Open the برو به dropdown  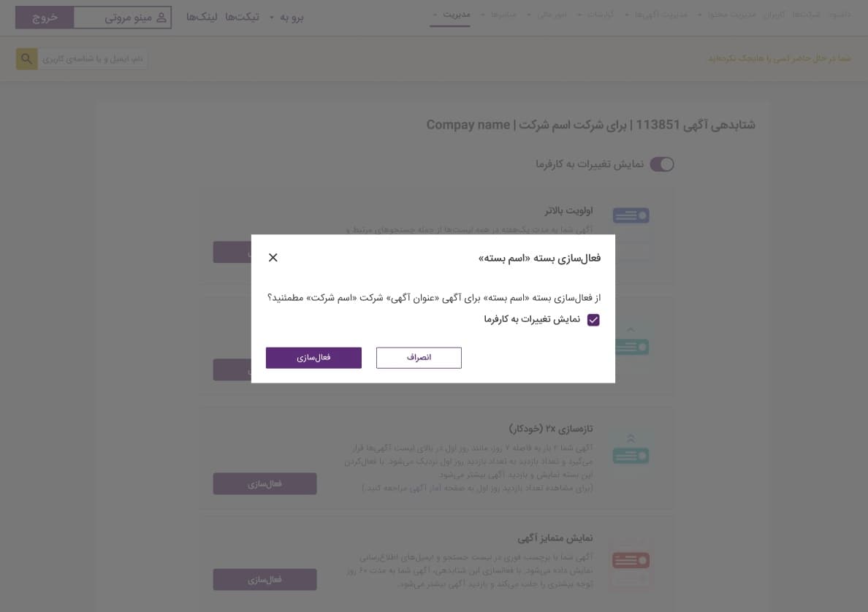[x=286, y=17]
